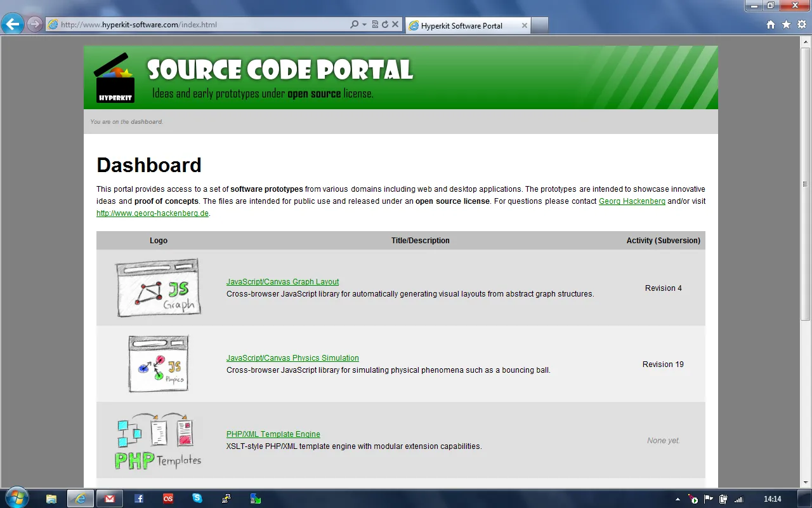Select the Hyperkit Software Portal tab
812x508 pixels.
(x=467, y=25)
